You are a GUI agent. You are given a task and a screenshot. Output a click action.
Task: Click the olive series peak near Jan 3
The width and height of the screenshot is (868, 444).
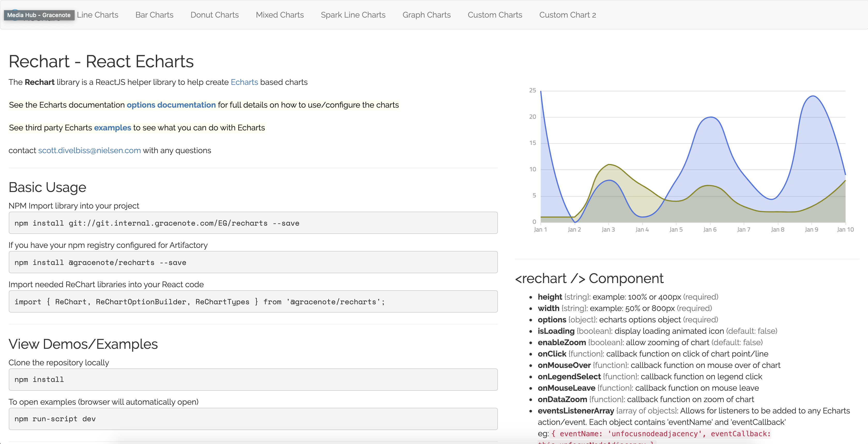(x=609, y=164)
